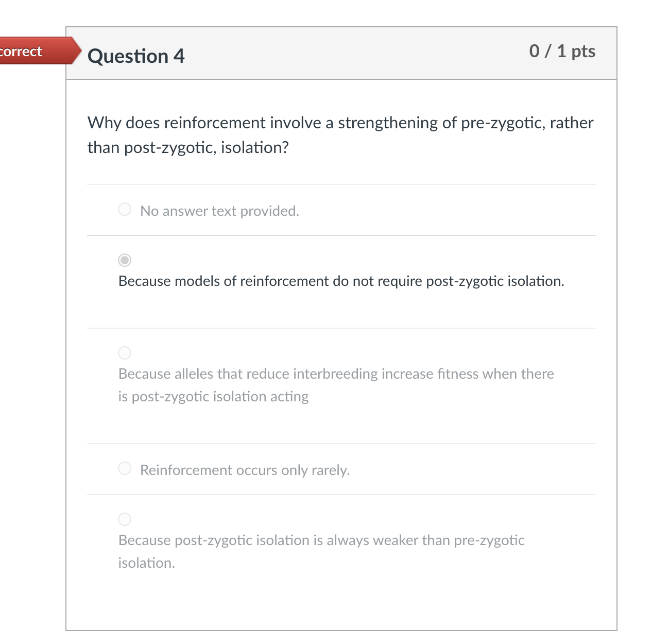Select the 'No answer text provided' radio button

(124, 209)
